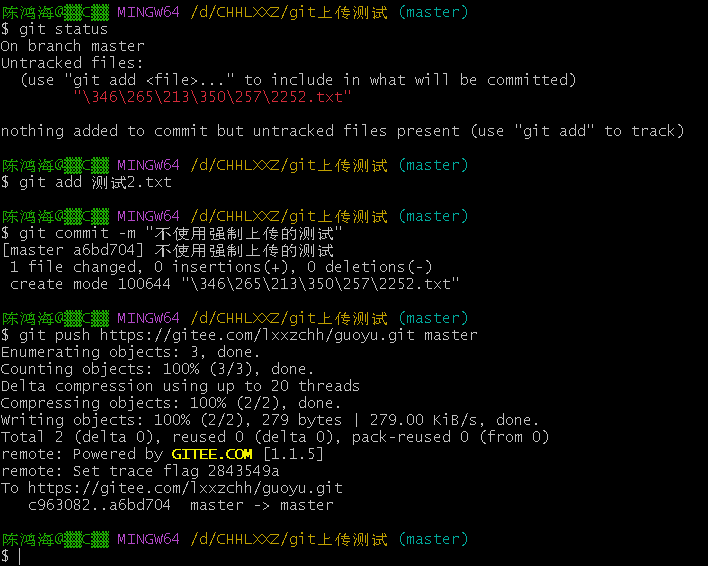
Task: Click the "nothing added to commit" message
Action: (342, 131)
